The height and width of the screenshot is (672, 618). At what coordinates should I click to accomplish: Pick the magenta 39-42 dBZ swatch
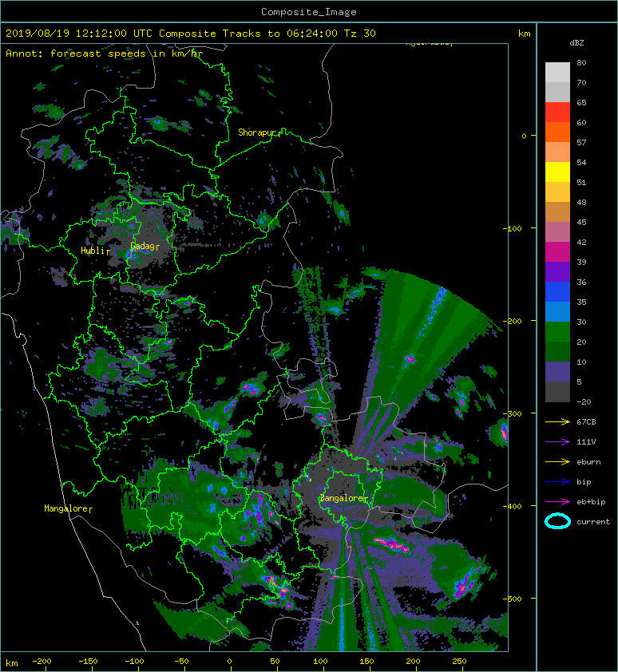point(557,251)
